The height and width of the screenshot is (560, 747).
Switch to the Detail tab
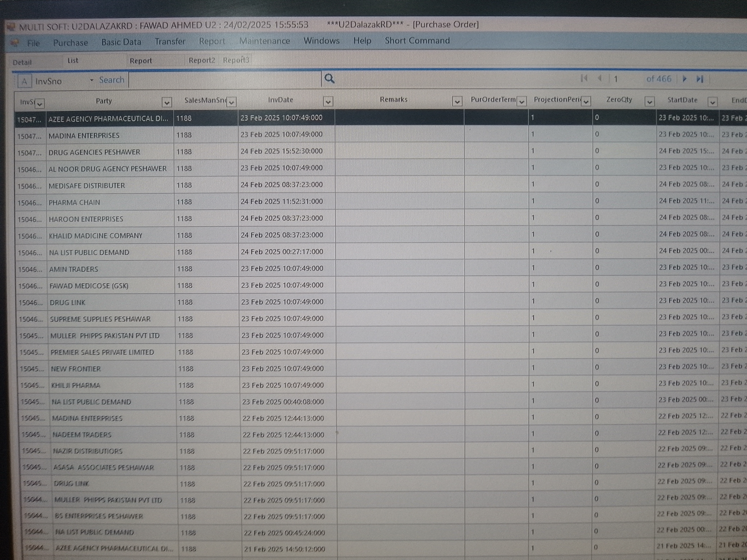(x=22, y=62)
